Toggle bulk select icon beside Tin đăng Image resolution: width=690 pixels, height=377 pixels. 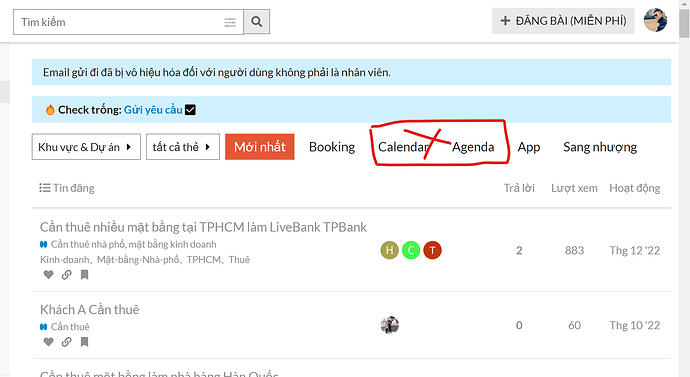44,188
